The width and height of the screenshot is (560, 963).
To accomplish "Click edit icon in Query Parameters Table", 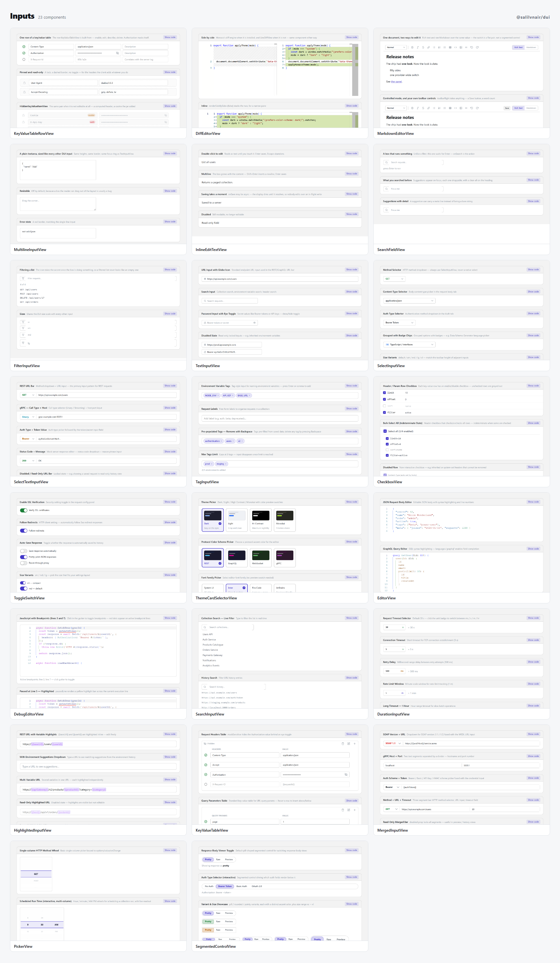I will 348,810.
